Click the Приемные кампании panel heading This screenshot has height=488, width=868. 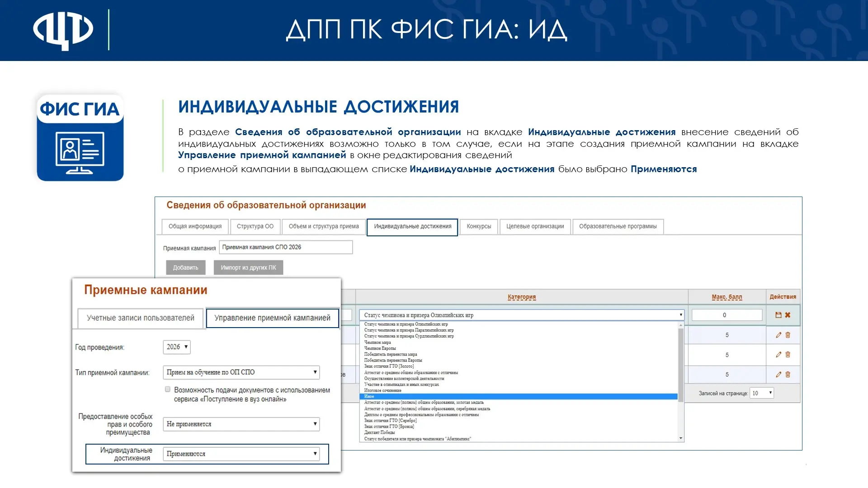[x=146, y=290]
